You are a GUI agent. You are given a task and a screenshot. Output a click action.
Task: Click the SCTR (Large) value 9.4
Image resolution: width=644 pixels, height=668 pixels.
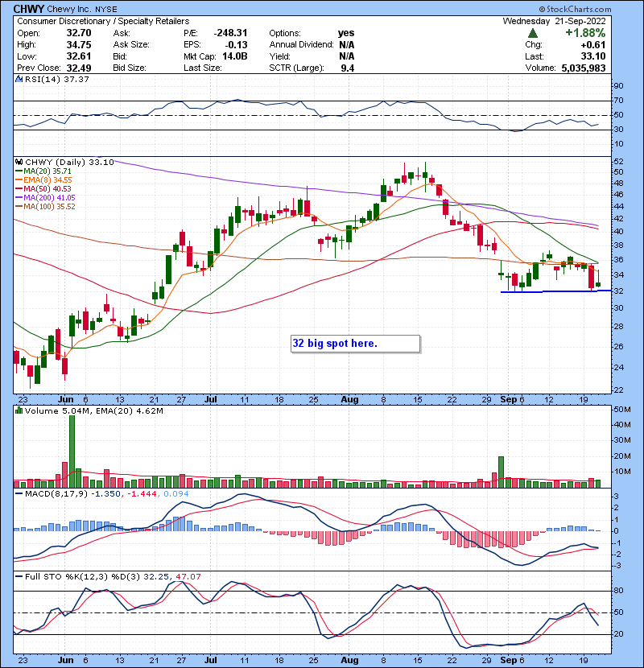tap(348, 68)
